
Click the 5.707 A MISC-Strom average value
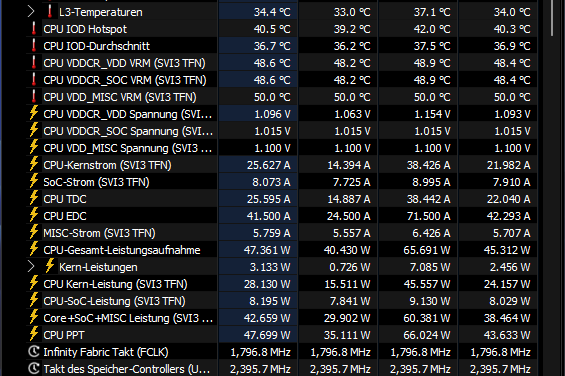click(512, 233)
